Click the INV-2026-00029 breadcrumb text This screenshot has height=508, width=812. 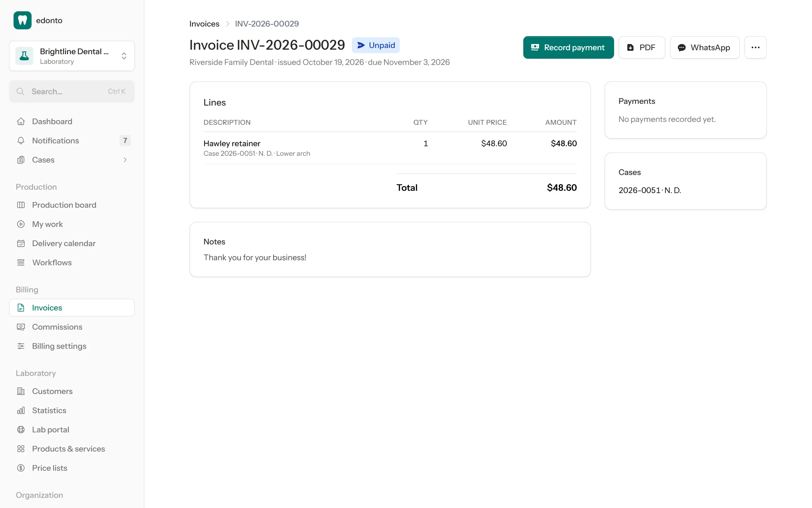coord(267,24)
